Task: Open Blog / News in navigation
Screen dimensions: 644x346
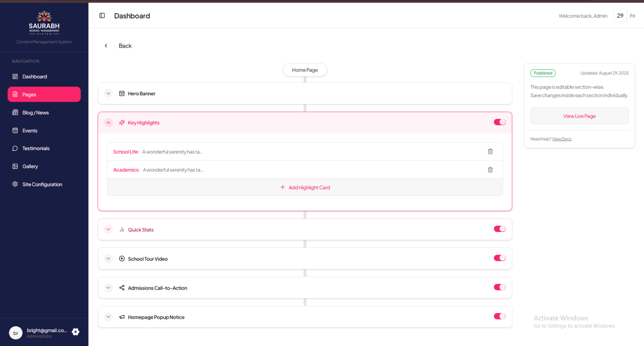Action: (36, 113)
